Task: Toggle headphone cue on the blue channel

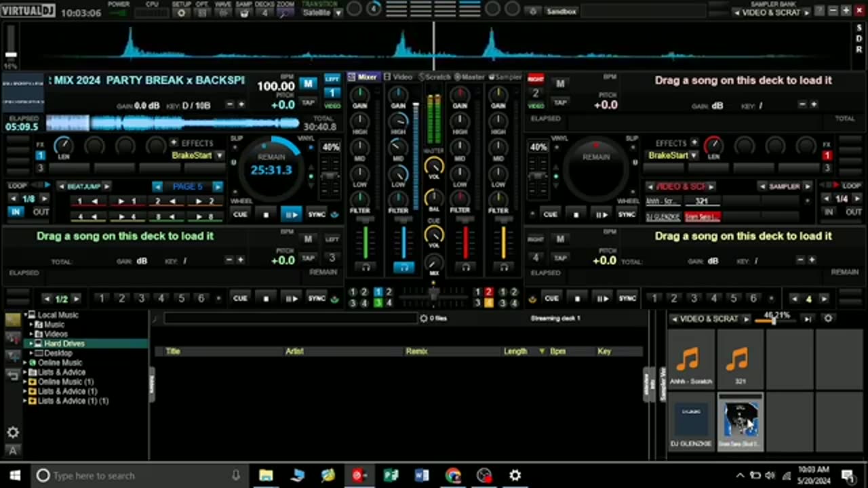Action: pos(404,268)
